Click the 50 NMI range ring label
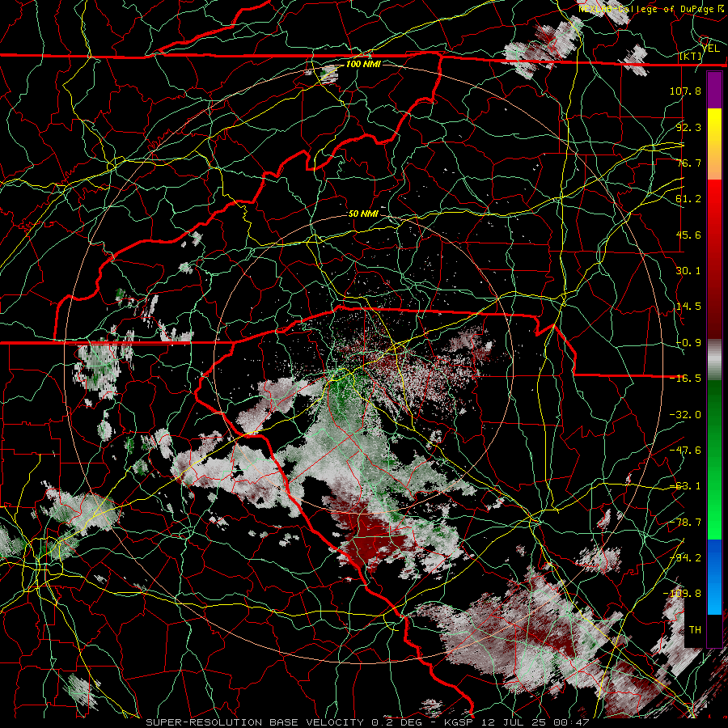The height and width of the screenshot is (728, 728). (x=363, y=214)
